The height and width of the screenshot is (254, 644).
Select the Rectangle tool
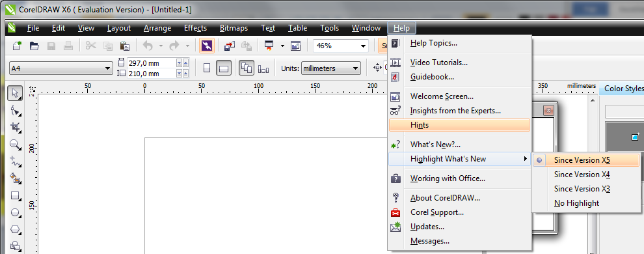coord(15,195)
